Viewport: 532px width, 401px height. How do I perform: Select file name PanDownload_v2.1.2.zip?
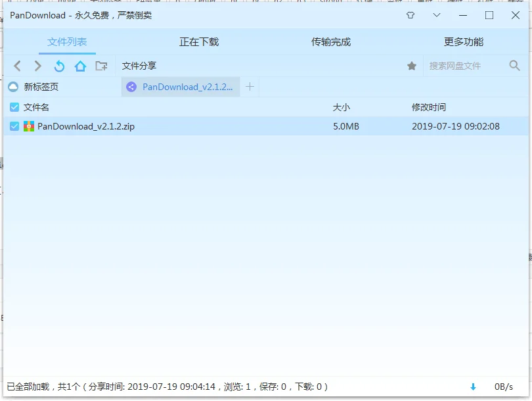click(86, 126)
